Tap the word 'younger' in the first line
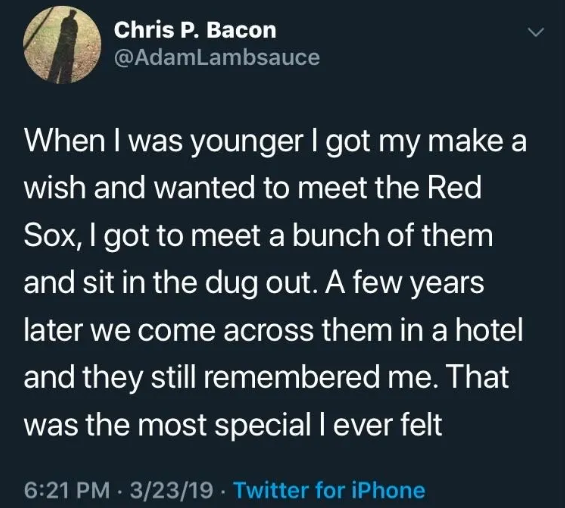 click(247, 142)
